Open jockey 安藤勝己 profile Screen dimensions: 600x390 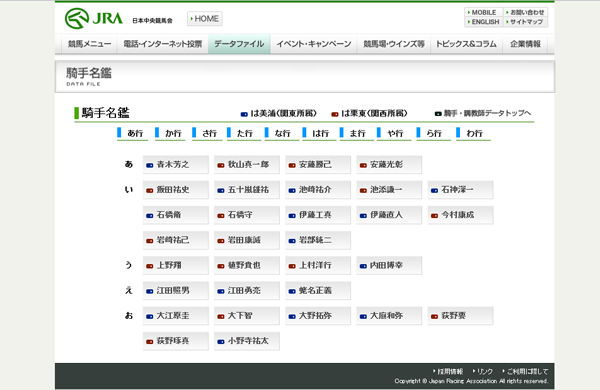[318, 165]
